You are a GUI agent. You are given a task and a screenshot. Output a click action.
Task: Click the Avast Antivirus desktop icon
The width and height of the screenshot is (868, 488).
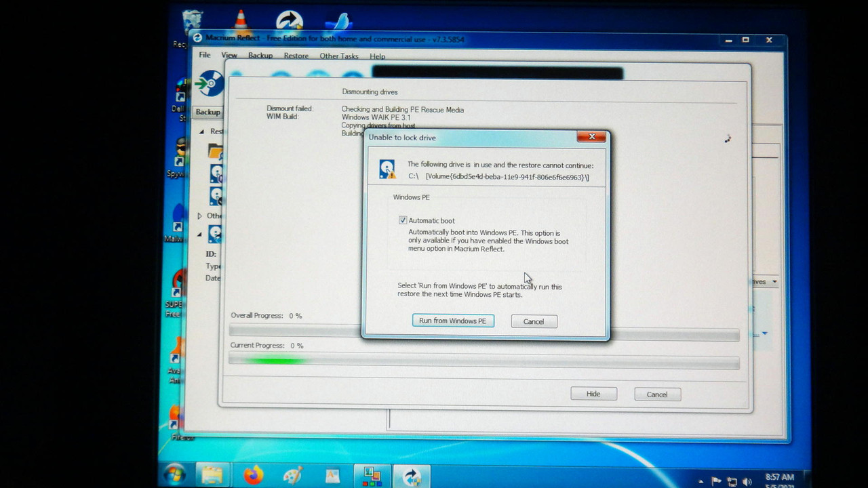click(177, 350)
